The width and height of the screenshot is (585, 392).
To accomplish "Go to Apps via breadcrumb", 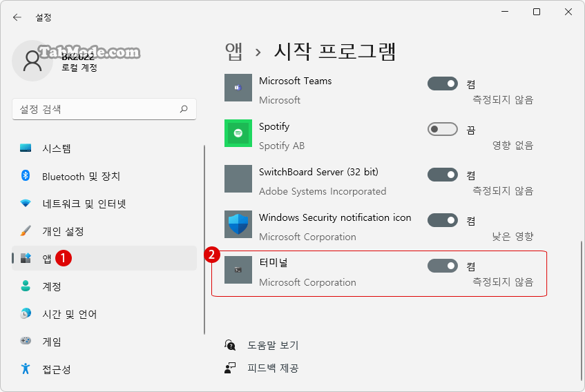I will coord(234,52).
